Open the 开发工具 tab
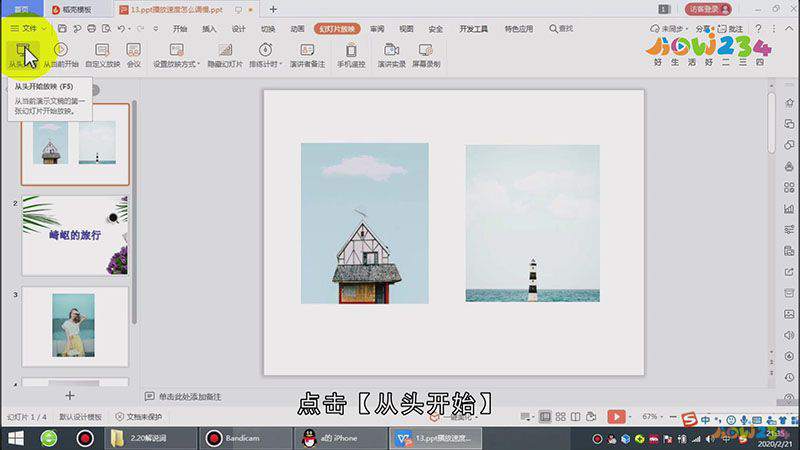This screenshot has height=450, width=800. tap(473, 29)
